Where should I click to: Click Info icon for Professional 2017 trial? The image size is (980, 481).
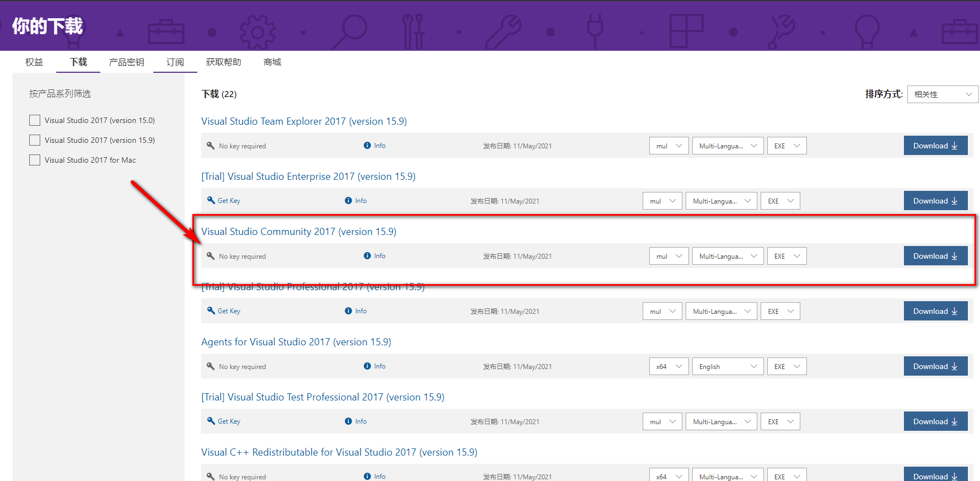pos(348,311)
